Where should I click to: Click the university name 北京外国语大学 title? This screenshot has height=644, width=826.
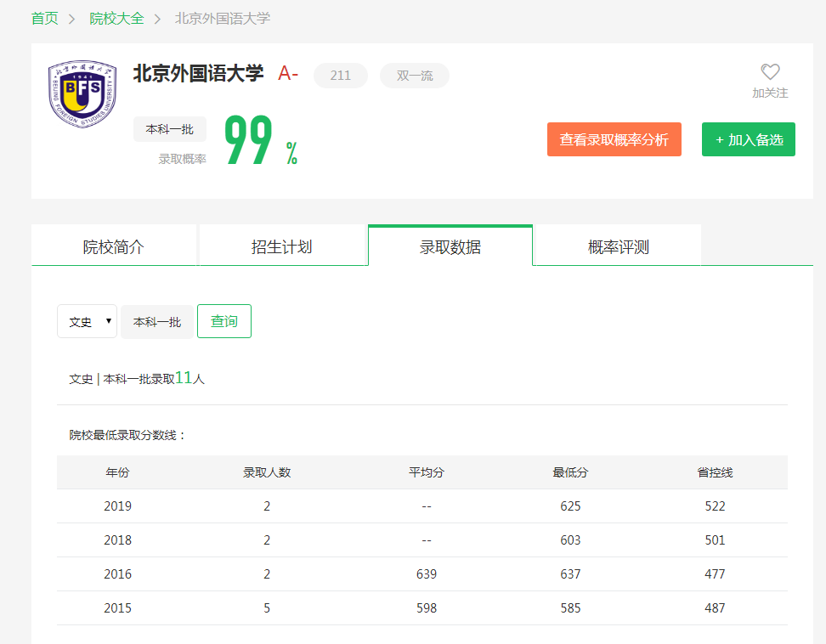coord(199,73)
